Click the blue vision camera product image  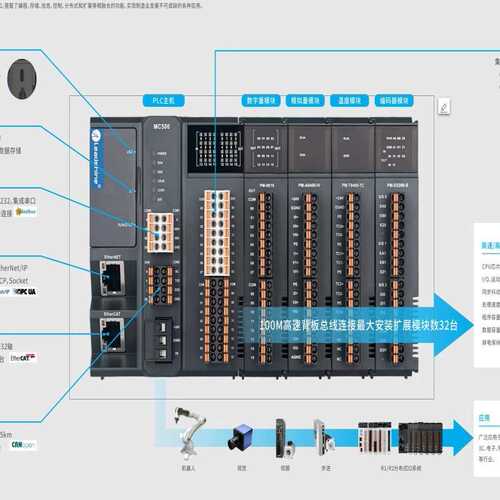click(x=240, y=438)
